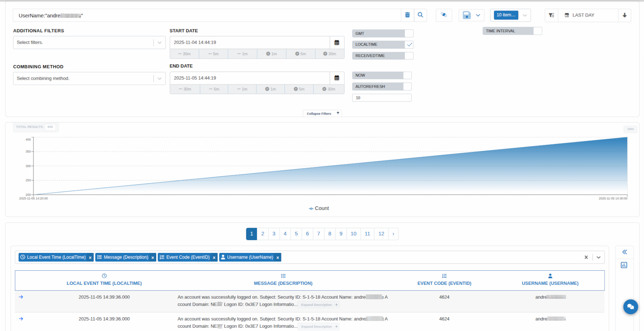Click the save query floppy disk icon
Viewport: 644px width, 331px height.
click(466, 15)
